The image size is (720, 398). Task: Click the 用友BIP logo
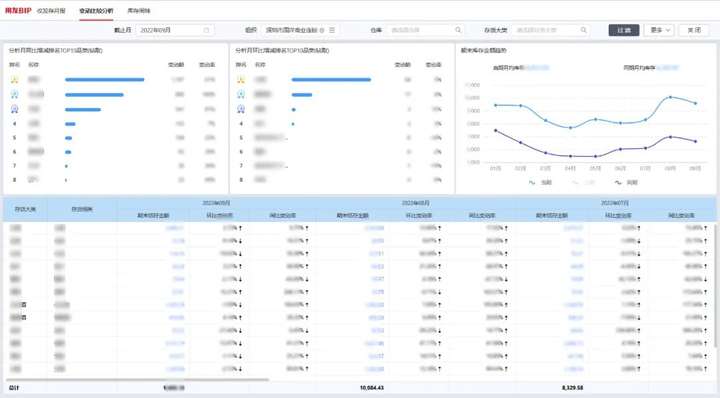18,10
